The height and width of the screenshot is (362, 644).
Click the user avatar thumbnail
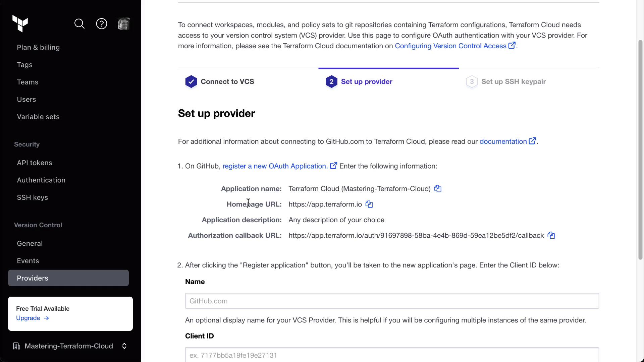(124, 24)
